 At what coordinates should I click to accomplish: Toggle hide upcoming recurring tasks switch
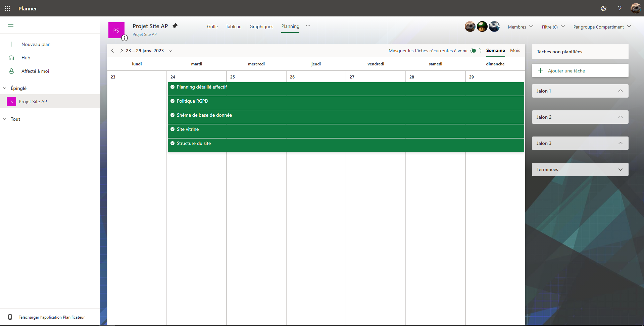[476, 51]
